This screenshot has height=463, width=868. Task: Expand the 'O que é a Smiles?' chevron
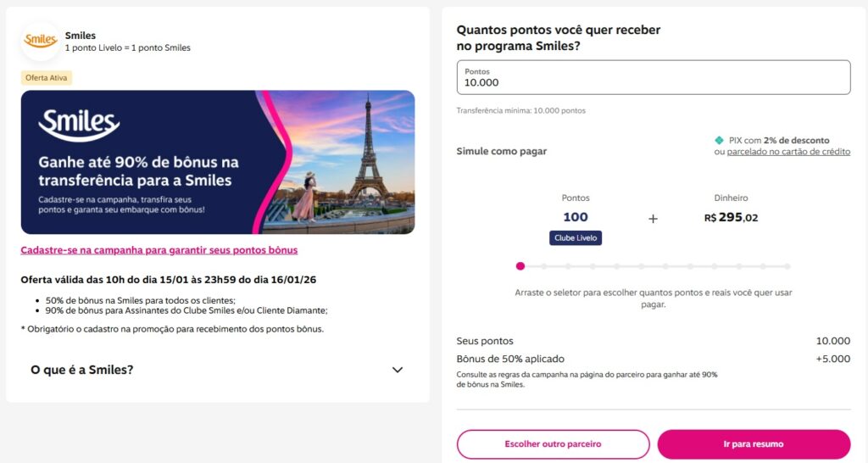click(398, 370)
